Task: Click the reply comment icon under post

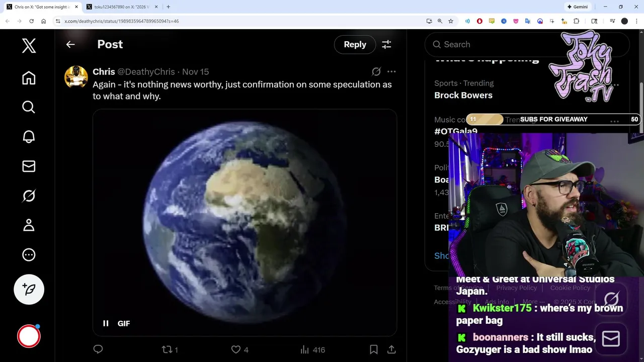Action: click(x=98, y=349)
